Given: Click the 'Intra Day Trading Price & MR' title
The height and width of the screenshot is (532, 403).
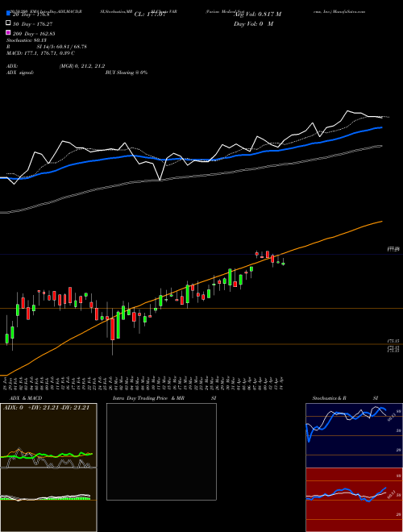Looking at the screenshot, I should [x=148, y=398].
